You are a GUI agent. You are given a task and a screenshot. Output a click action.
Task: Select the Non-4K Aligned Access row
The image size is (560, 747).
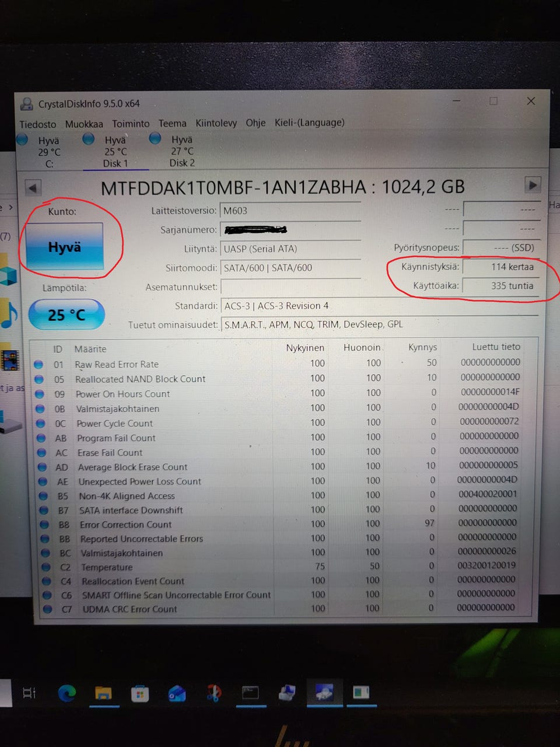click(x=283, y=495)
